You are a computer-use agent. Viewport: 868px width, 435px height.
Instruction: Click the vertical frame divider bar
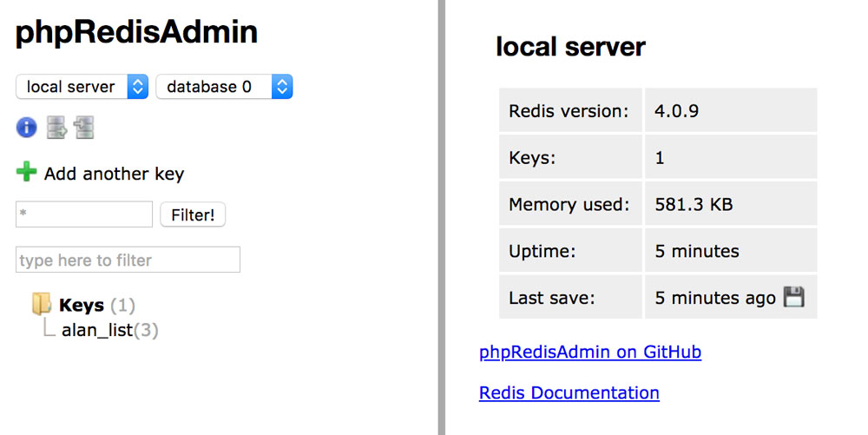click(442, 217)
